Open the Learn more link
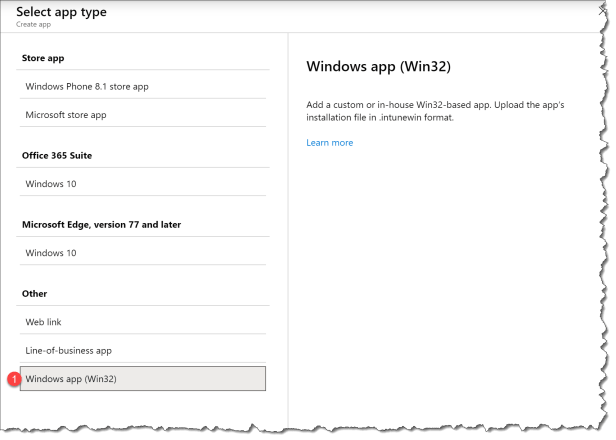Image resolution: width=616 pixels, height=440 pixels. [330, 143]
